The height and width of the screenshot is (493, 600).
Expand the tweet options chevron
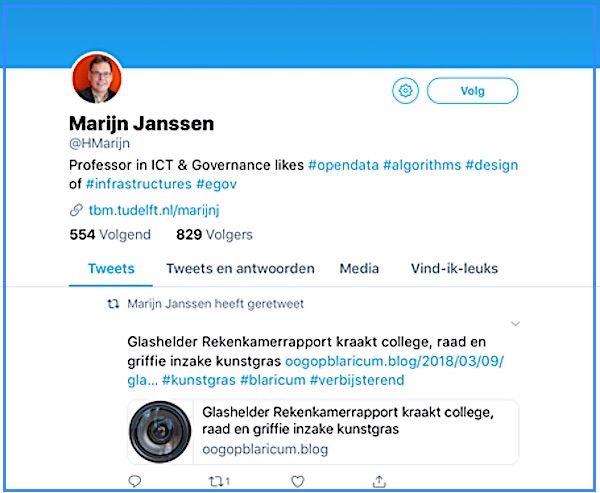[x=515, y=324]
